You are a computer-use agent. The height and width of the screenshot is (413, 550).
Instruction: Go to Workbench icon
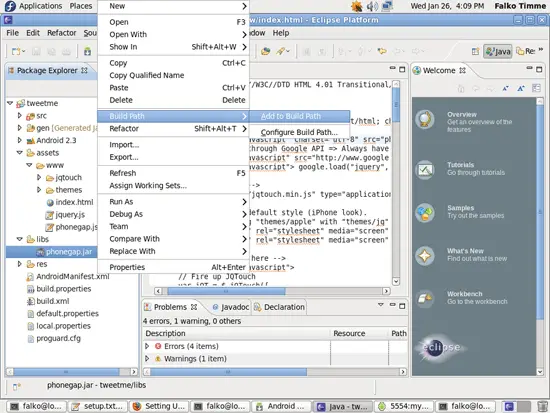coord(425,299)
